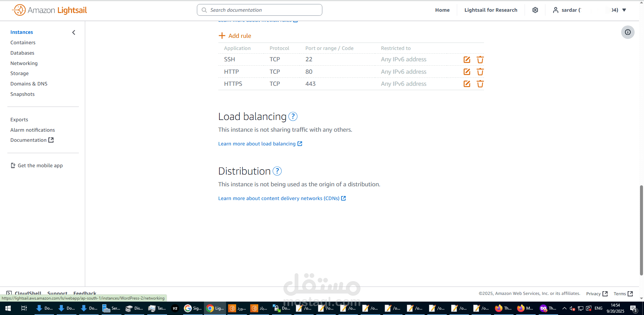Image resolution: width=644 pixels, height=315 pixels.
Task: Open Alarm notifications in the sidebar
Action: pyautogui.click(x=33, y=130)
